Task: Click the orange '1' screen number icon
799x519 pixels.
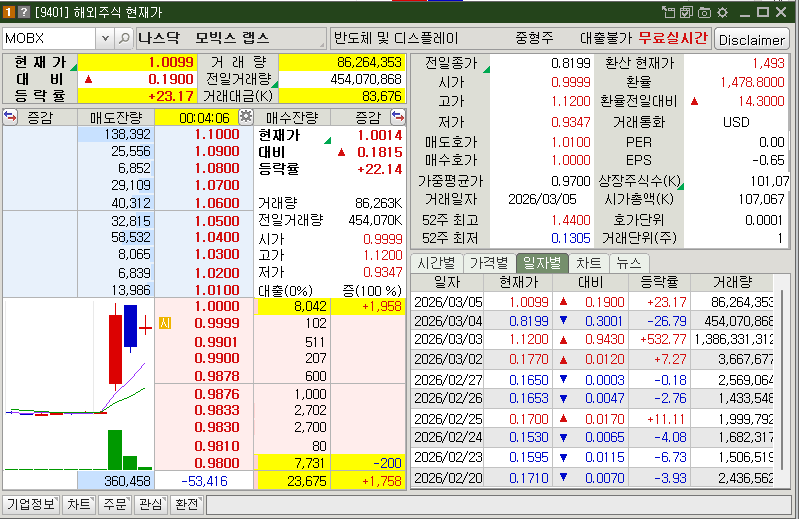Action: (x=9, y=12)
